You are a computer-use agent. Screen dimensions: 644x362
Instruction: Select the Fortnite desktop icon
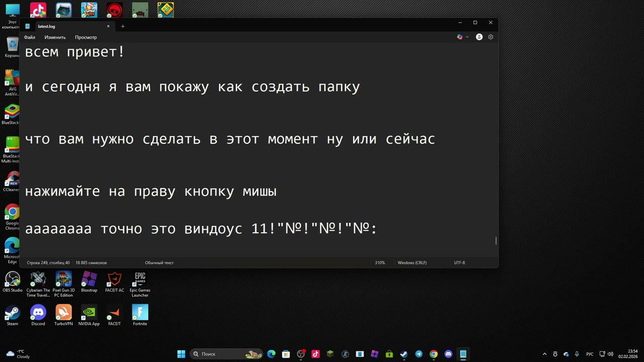(140, 316)
